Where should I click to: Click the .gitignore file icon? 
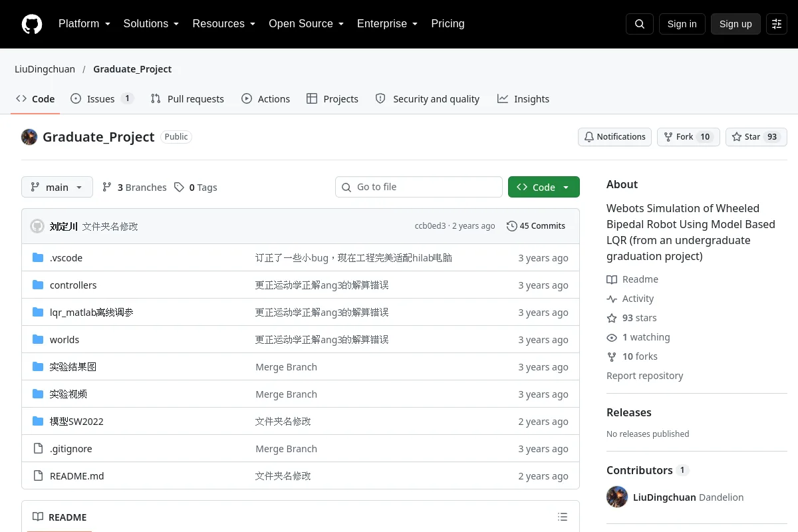[38, 449]
